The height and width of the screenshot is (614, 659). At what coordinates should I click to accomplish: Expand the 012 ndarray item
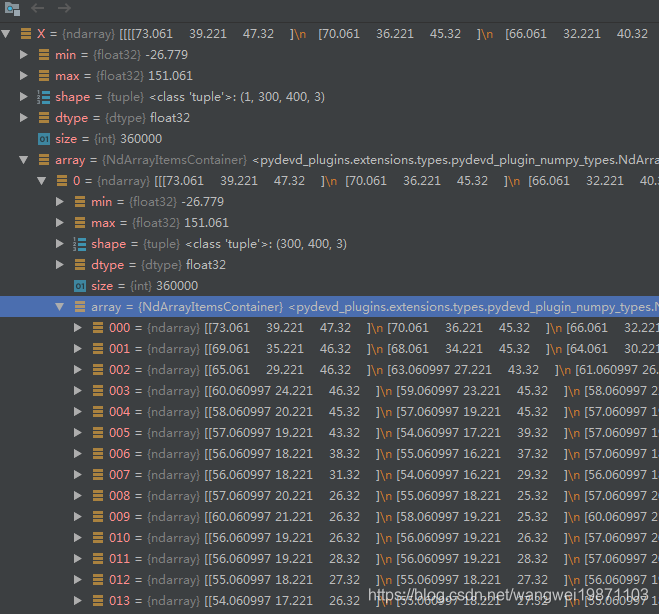coord(78,580)
